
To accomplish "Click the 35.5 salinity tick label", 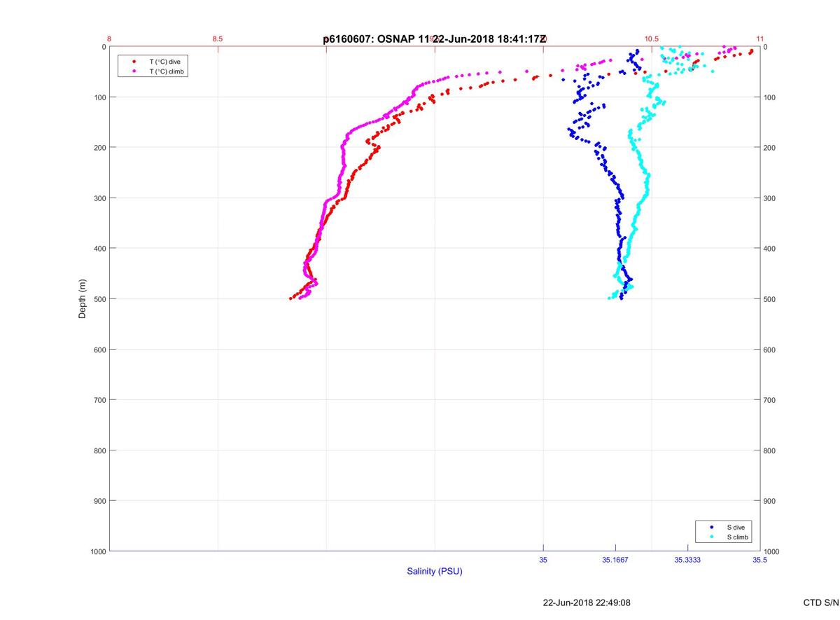I will coord(759,560).
